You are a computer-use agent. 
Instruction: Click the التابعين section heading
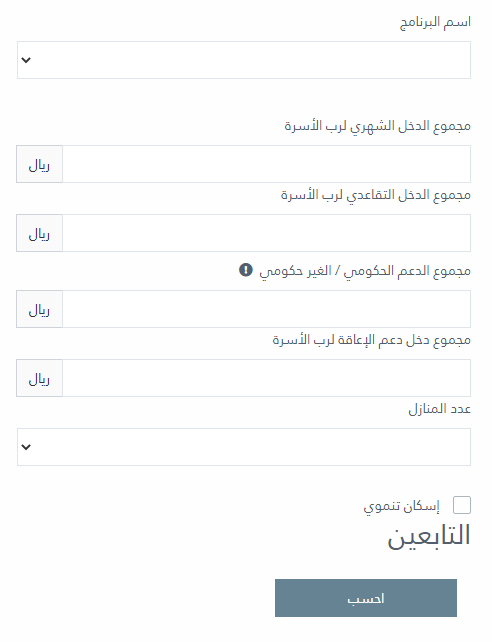tap(429, 536)
